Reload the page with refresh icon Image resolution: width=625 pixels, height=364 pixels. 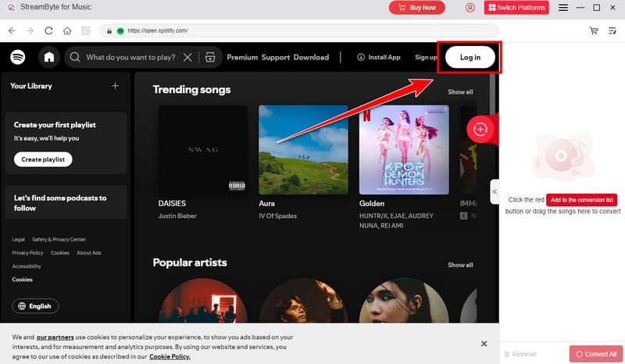point(48,30)
